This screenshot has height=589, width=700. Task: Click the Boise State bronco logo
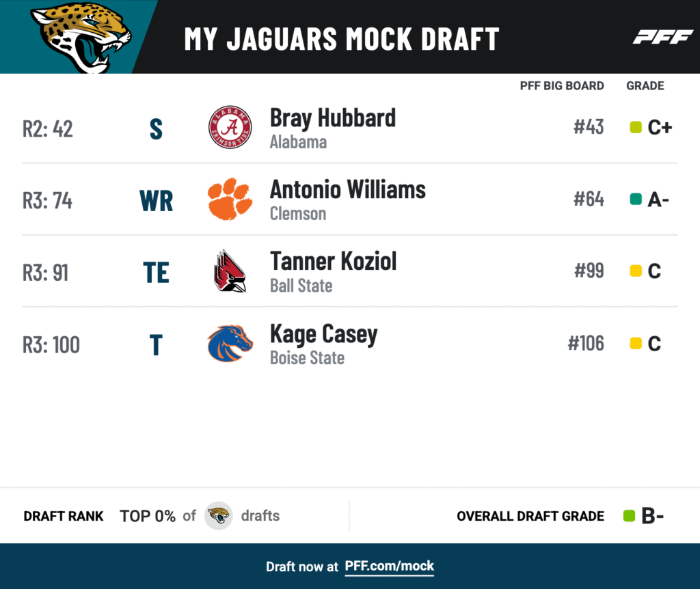tap(230, 343)
